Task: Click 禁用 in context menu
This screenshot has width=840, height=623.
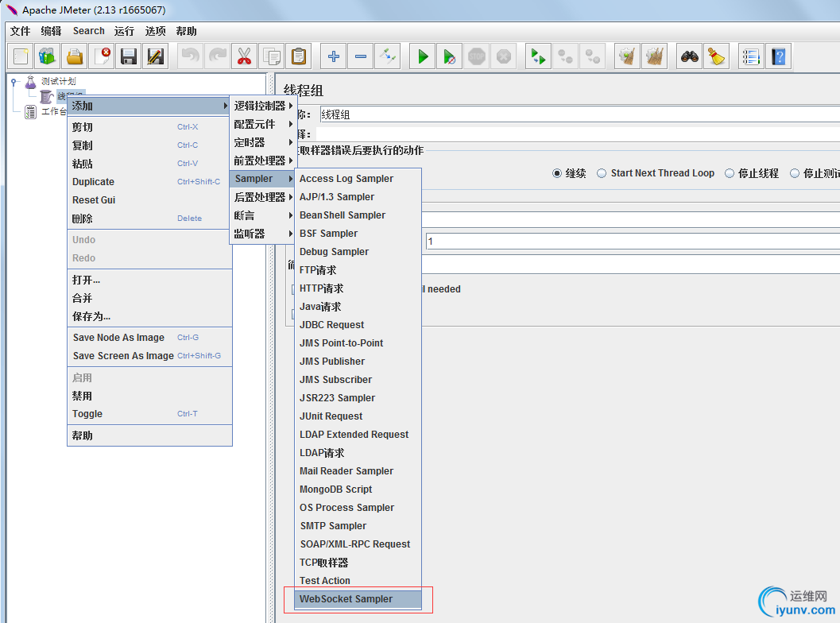Action: (x=149, y=396)
